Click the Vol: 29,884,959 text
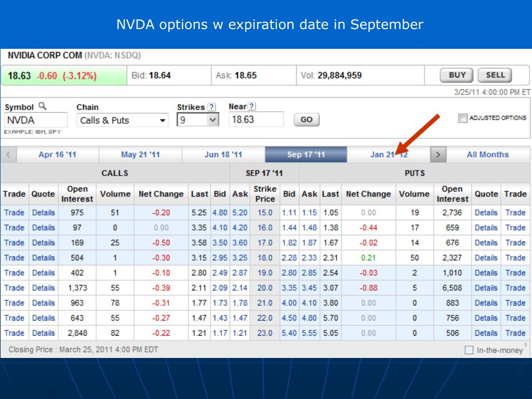 coord(331,75)
